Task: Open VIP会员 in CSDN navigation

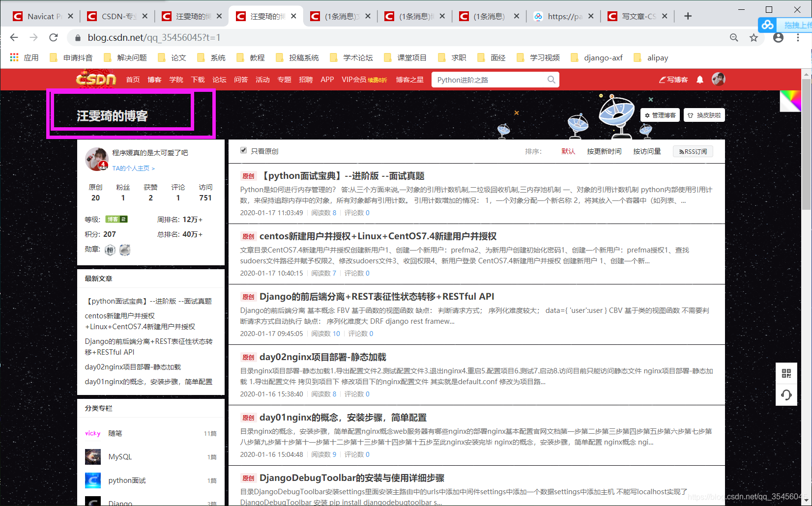Action: tap(364, 80)
